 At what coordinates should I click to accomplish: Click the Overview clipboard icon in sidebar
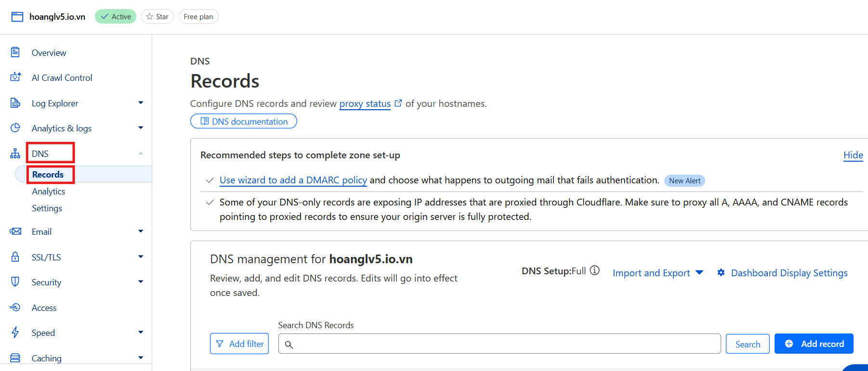[x=15, y=52]
